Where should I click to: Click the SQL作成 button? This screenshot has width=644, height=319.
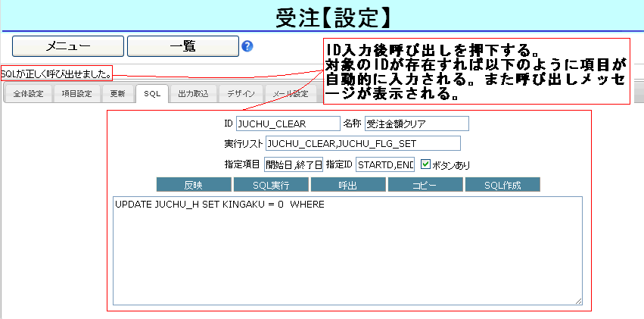502,185
